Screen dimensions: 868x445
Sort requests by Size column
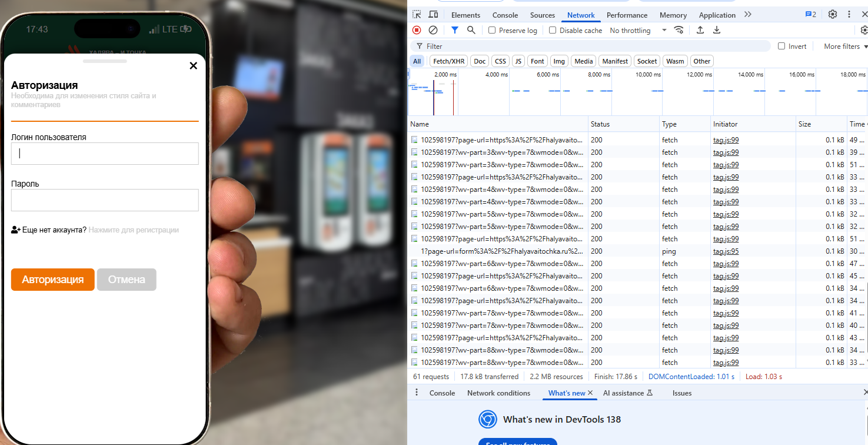[x=821, y=124]
